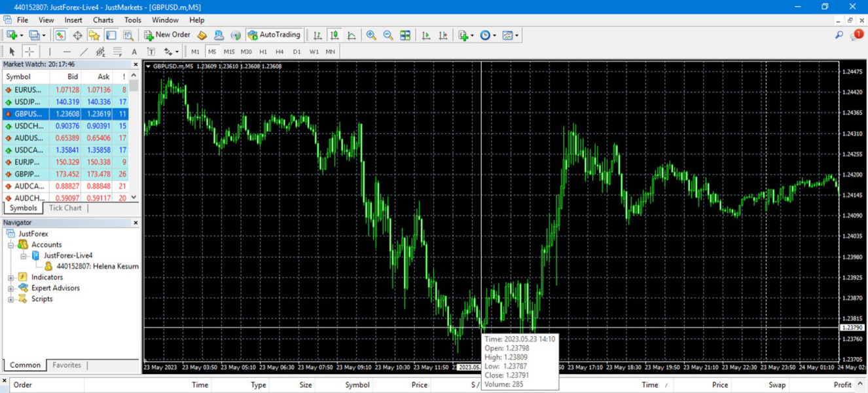
Task: Select the crosshair cursor tool
Action: pyautogui.click(x=29, y=52)
